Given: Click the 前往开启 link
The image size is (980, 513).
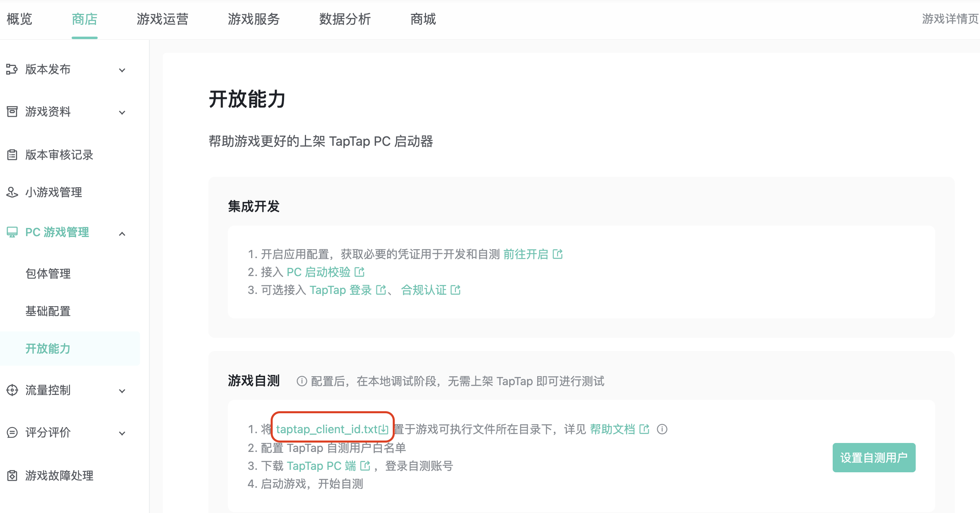Looking at the screenshot, I should click(x=526, y=254).
